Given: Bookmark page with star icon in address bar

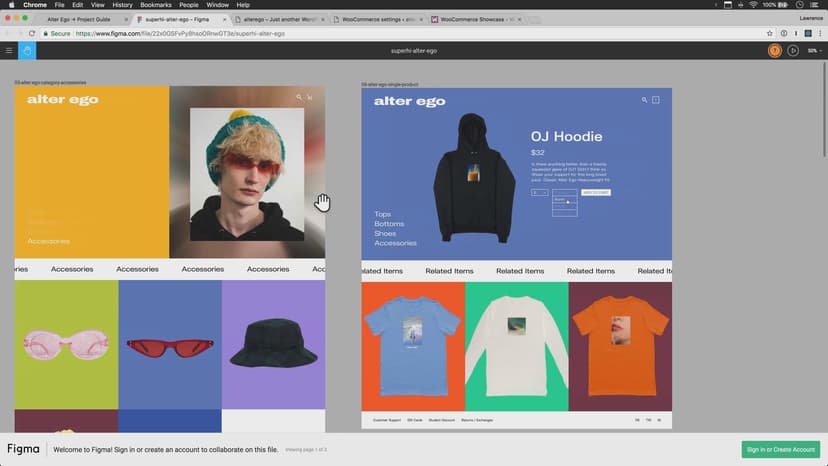Looking at the screenshot, I should [769, 33].
